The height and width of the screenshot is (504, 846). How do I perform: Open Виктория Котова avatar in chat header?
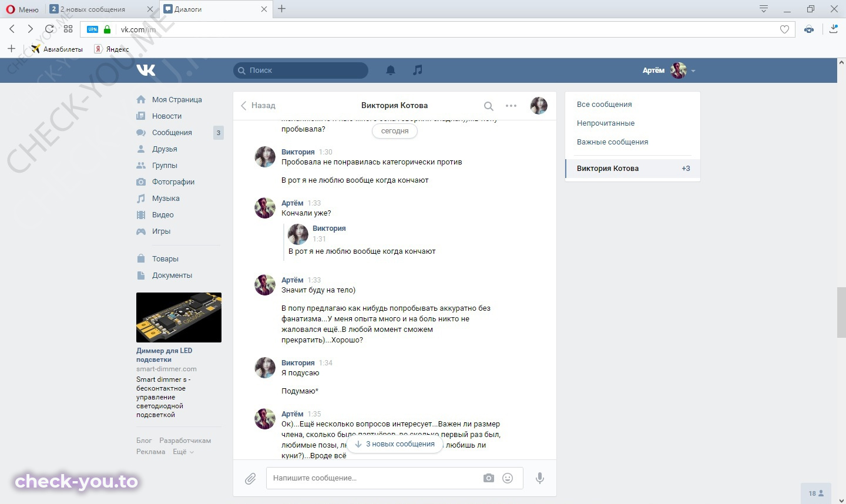539,106
